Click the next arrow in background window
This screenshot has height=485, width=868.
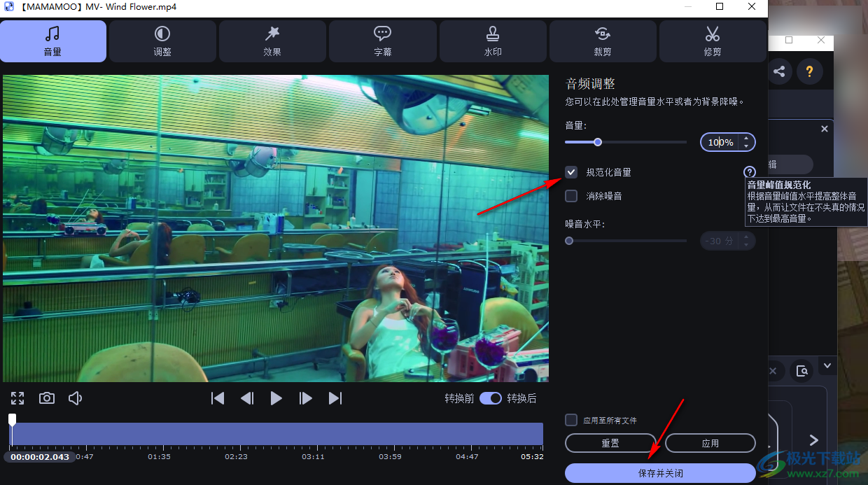pyautogui.click(x=813, y=440)
